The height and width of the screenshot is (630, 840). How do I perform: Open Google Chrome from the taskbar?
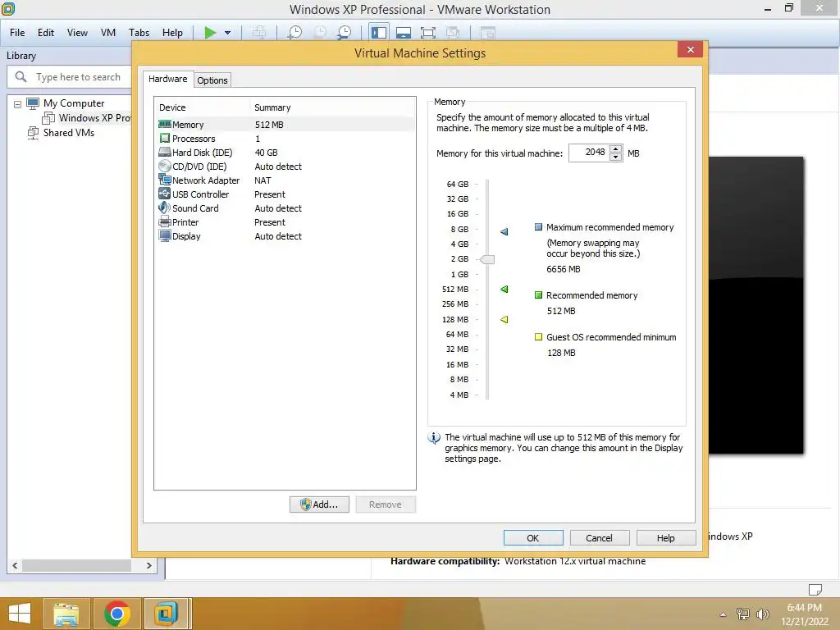(117, 614)
